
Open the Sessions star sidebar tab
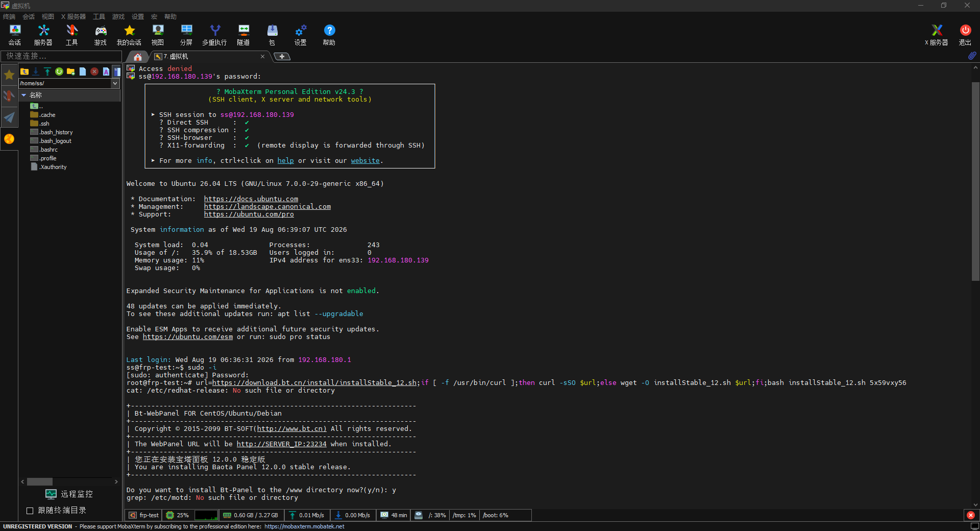click(x=9, y=75)
